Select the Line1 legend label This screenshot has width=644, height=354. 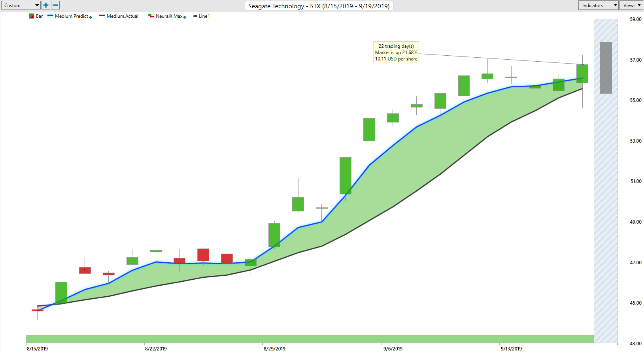coord(204,16)
